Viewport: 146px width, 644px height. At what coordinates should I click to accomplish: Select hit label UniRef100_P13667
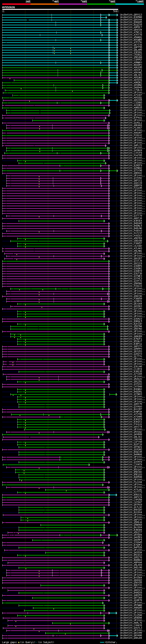[x=131, y=128]
